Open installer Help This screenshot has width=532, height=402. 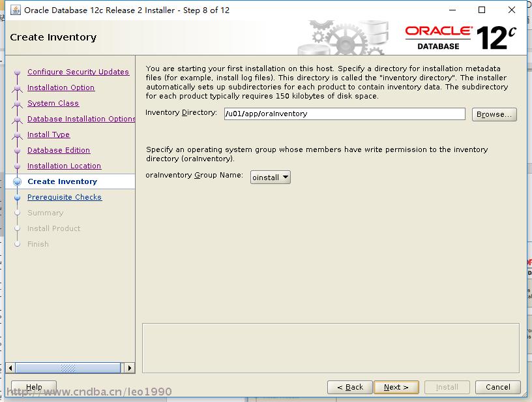(x=34, y=387)
